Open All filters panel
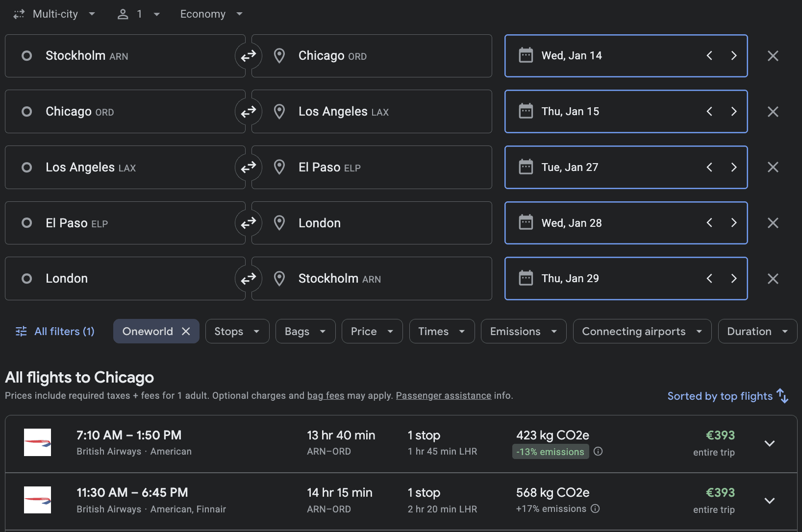 coord(55,332)
